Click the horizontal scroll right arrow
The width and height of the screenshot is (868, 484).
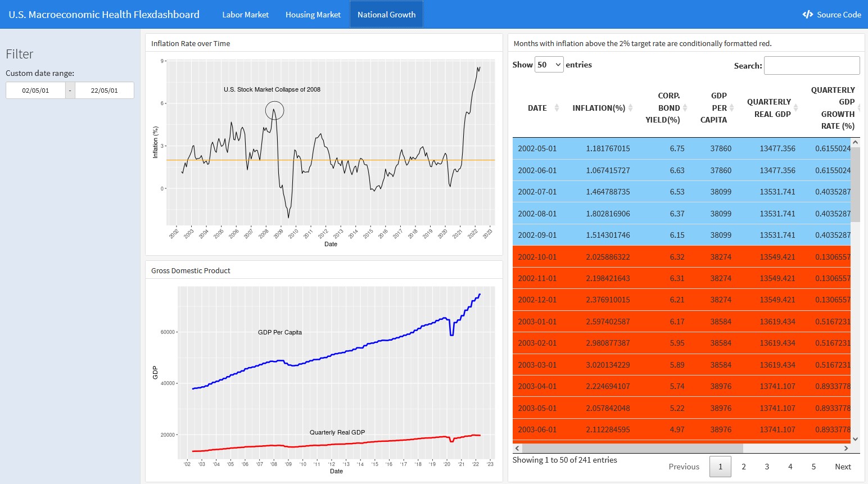point(846,449)
